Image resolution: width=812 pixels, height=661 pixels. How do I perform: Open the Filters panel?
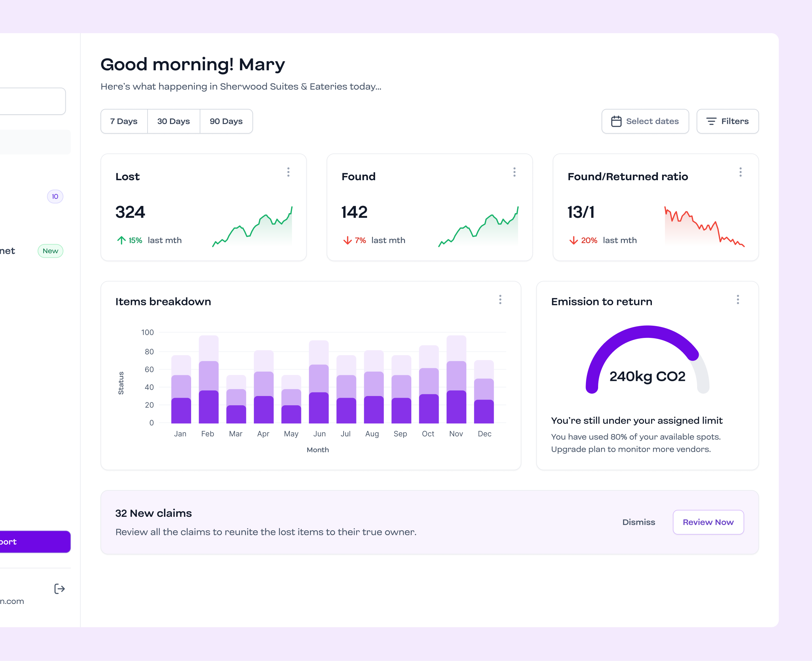point(727,121)
